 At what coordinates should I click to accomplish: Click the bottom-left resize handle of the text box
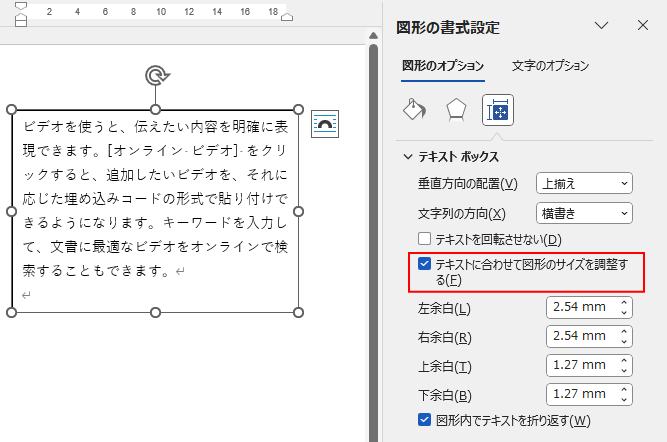coord(11,313)
